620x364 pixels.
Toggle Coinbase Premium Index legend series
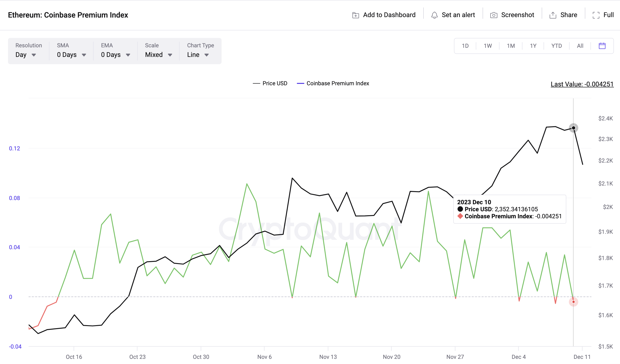[333, 83]
